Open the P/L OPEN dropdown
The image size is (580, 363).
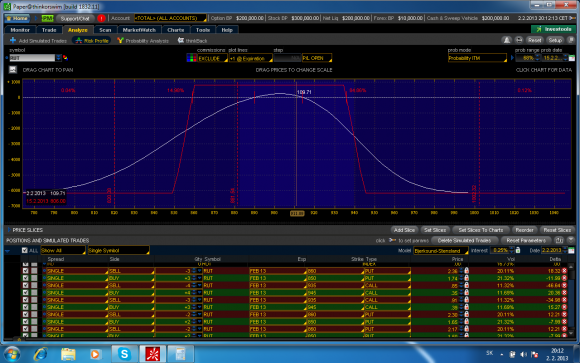317,58
